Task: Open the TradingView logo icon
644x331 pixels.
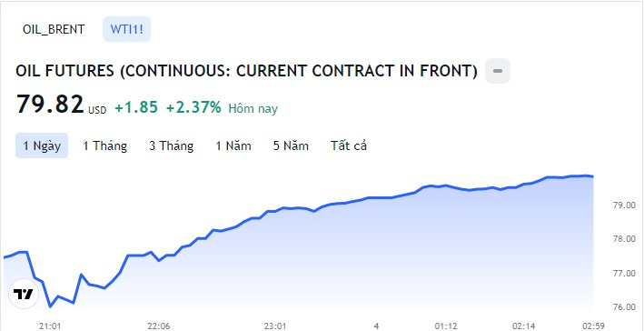Action: pos(24,294)
